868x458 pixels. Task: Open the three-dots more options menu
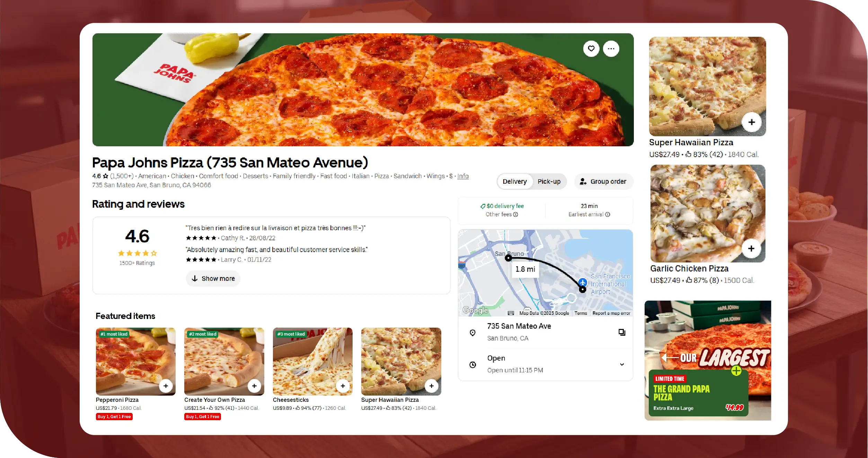coord(611,49)
